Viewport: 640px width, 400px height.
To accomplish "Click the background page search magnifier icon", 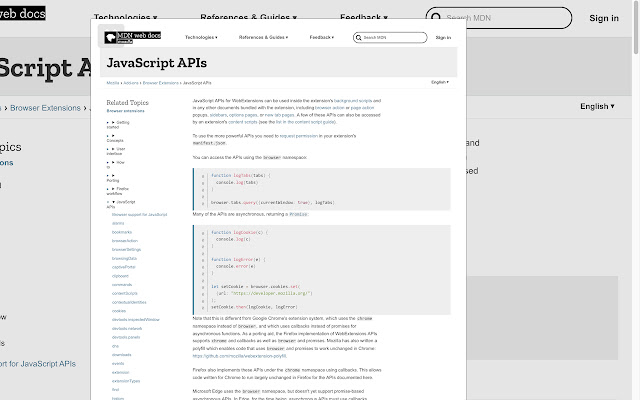I will [x=436, y=18].
